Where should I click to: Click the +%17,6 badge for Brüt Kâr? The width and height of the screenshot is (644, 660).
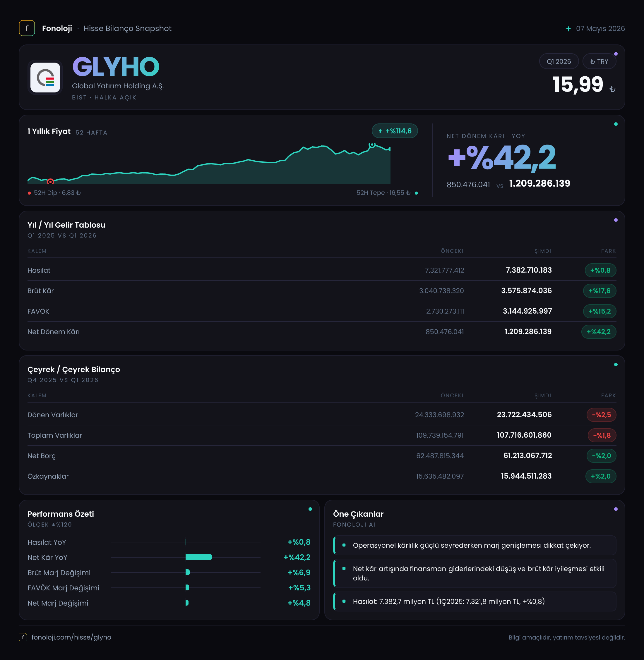pos(600,291)
